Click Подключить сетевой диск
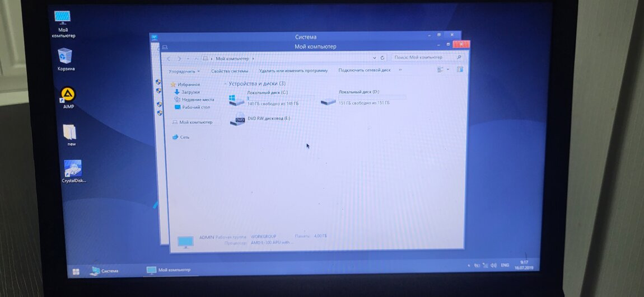 [364, 70]
